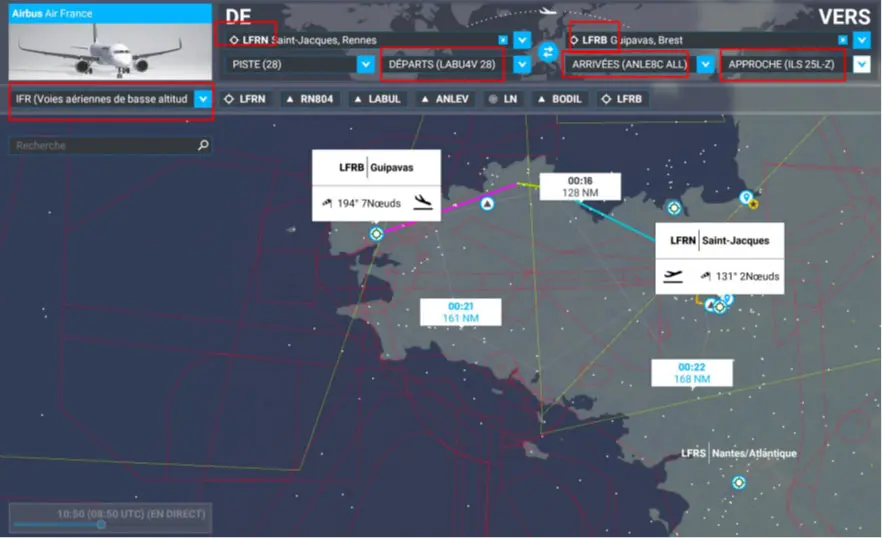Click the LFRB Guipavas map info card
The width and height of the screenshot is (882, 538).
coord(376,185)
